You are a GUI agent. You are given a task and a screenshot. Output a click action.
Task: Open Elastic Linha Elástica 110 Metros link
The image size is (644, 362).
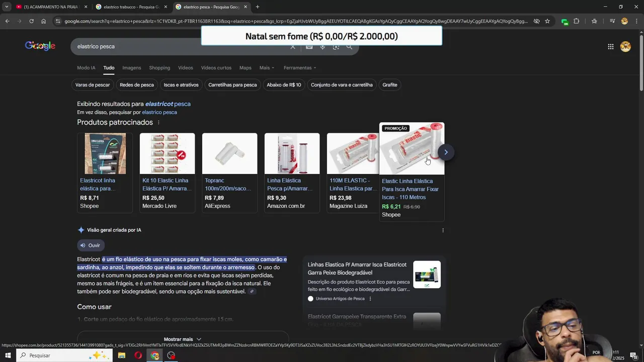click(x=410, y=189)
